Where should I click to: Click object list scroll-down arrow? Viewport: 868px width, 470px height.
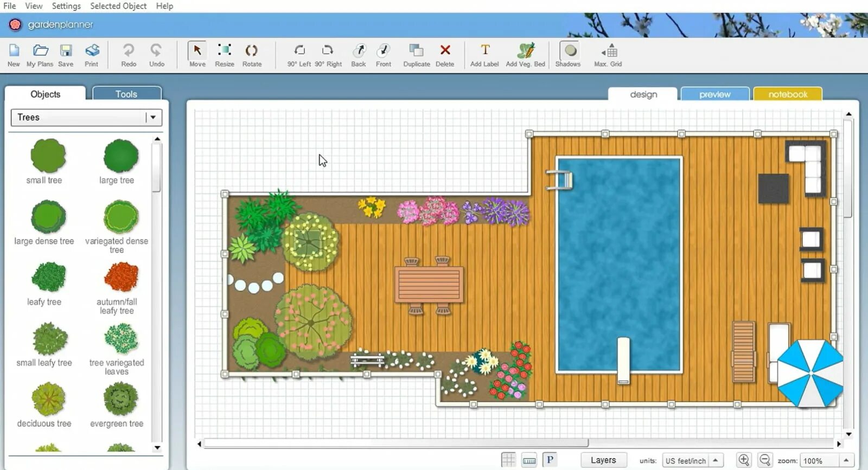157,448
